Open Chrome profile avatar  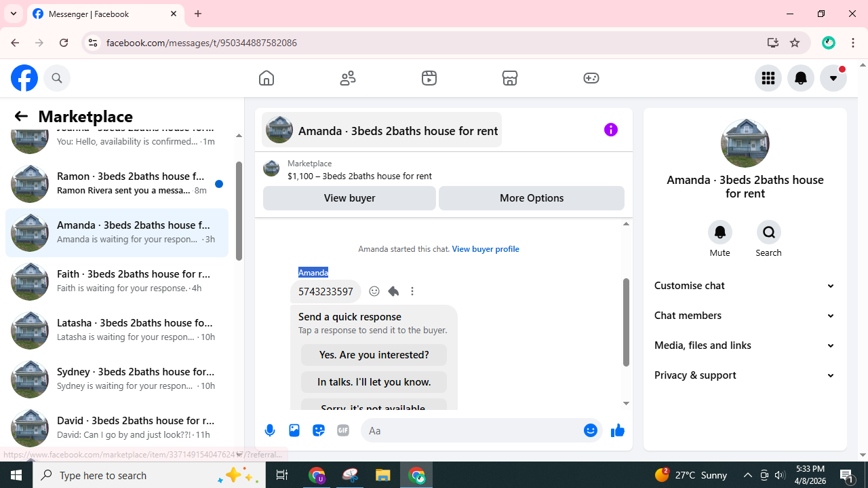coord(829,43)
